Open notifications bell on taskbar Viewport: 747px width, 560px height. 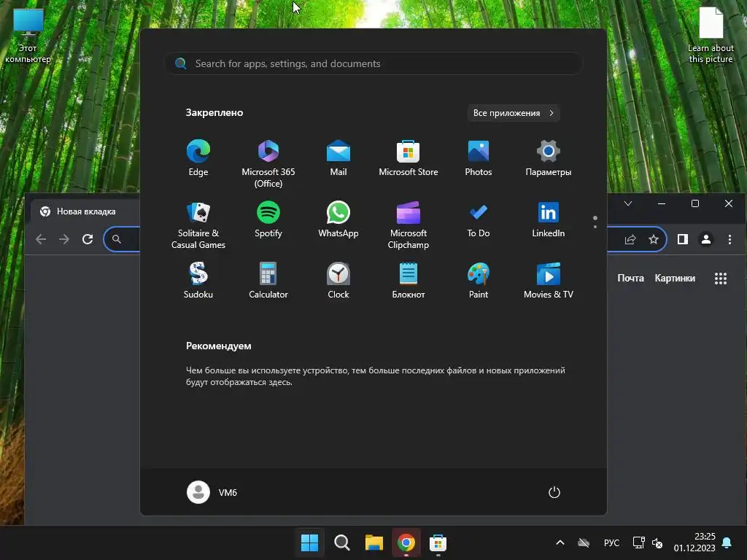tap(727, 542)
